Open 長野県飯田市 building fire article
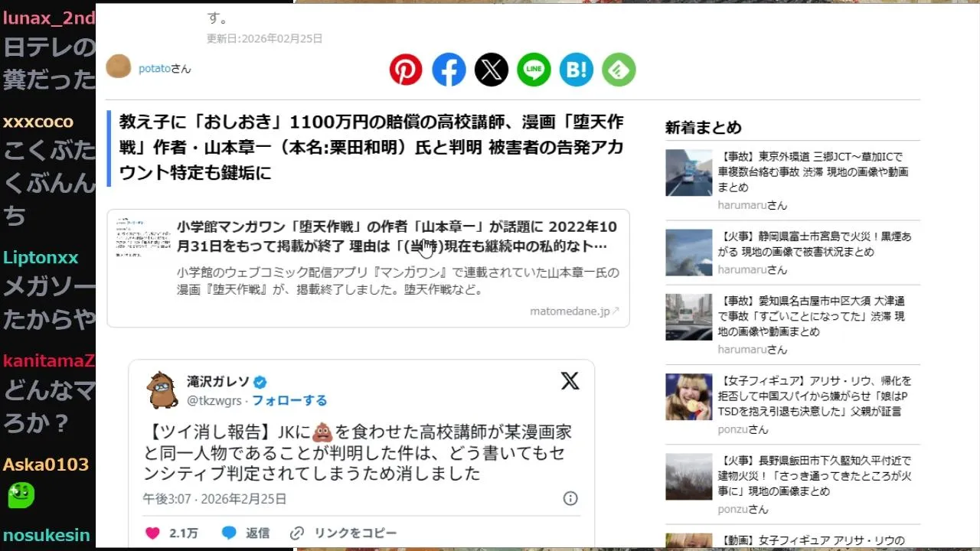Image resolution: width=980 pixels, height=551 pixels. click(815, 476)
